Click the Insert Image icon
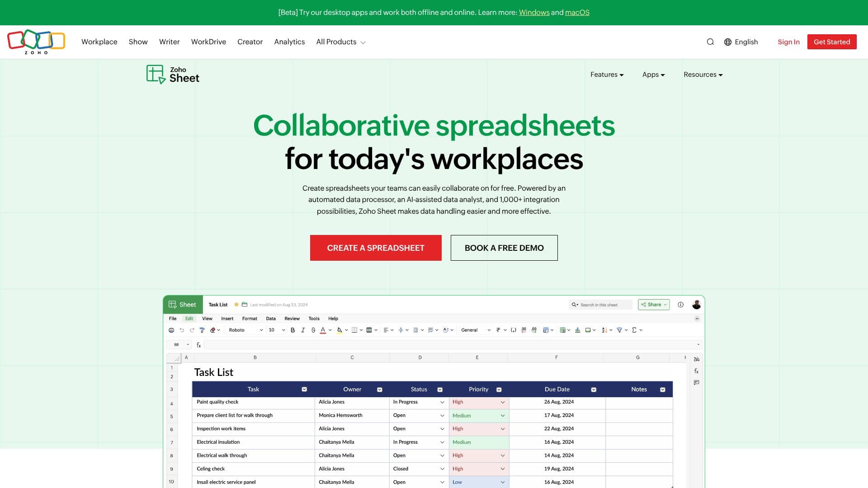 pos(588,330)
